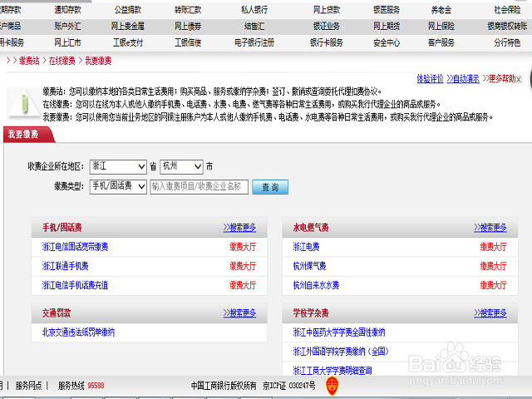The width and height of the screenshot is (532, 399).
Task: Click 缴费大厅 beside 浙江电信手机话费充值
Action: click(x=243, y=285)
